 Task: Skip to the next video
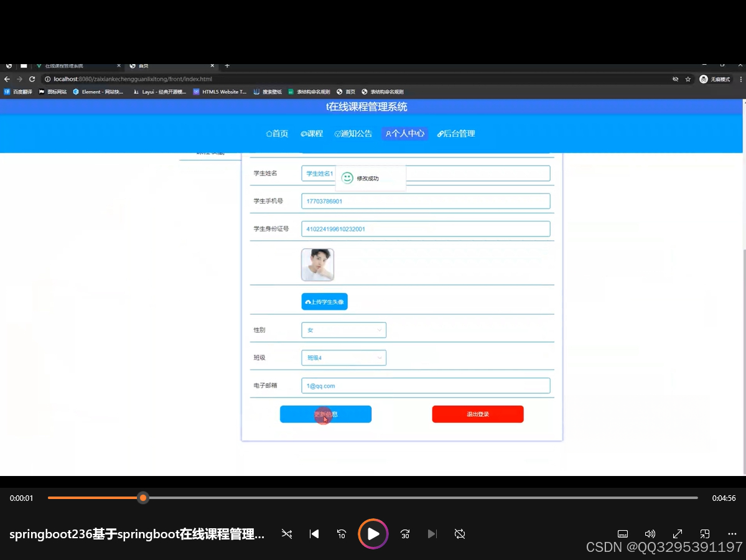pos(432,533)
